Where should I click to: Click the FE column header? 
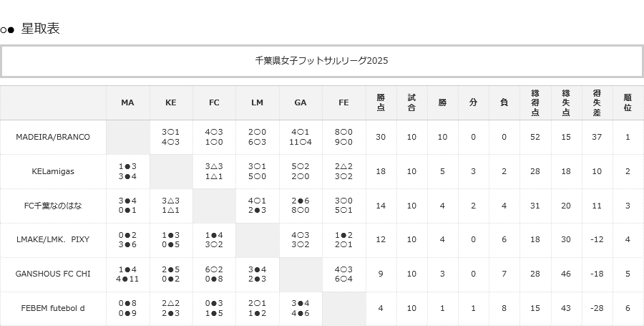pos(343,102)
